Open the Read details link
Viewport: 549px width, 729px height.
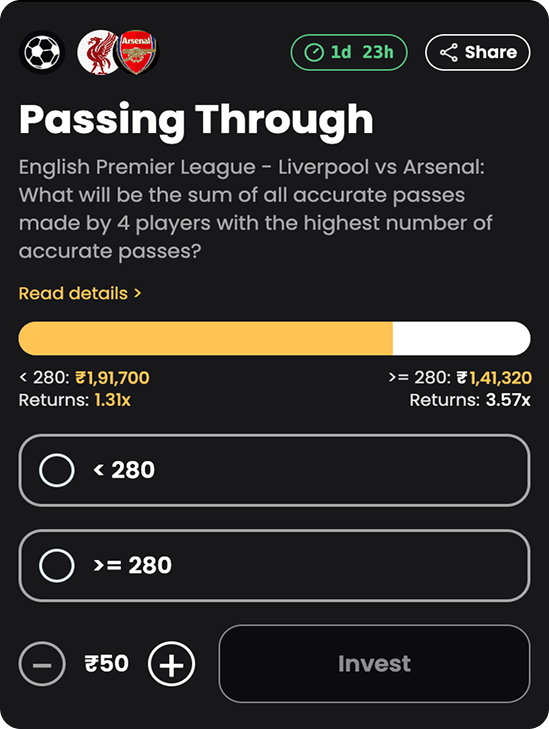click(79, 293)
